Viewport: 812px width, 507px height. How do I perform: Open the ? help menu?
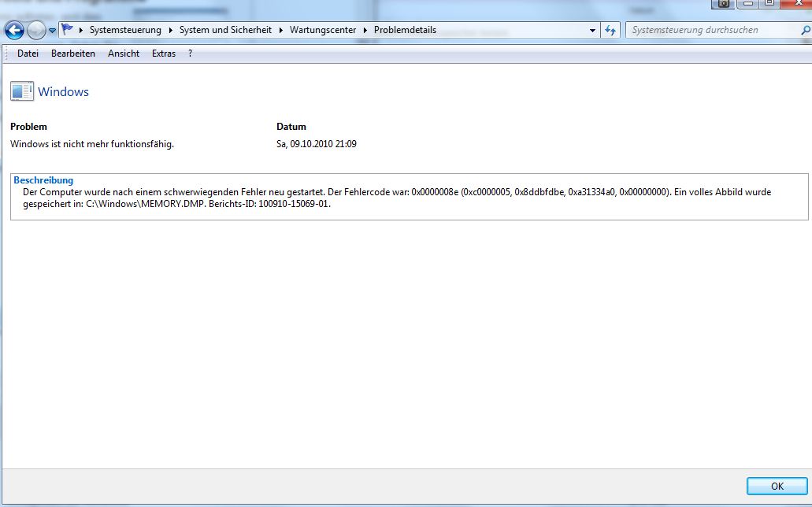(x=190, y=54)
